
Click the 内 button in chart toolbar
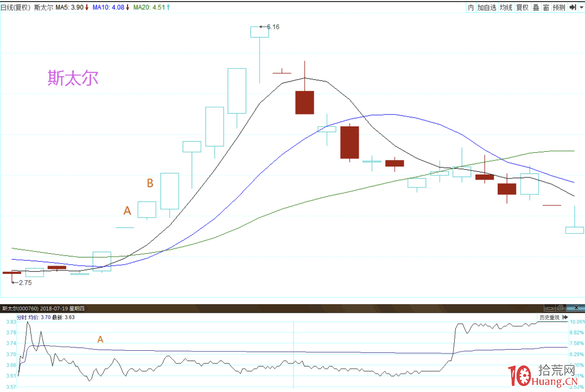tap(471, 8)
